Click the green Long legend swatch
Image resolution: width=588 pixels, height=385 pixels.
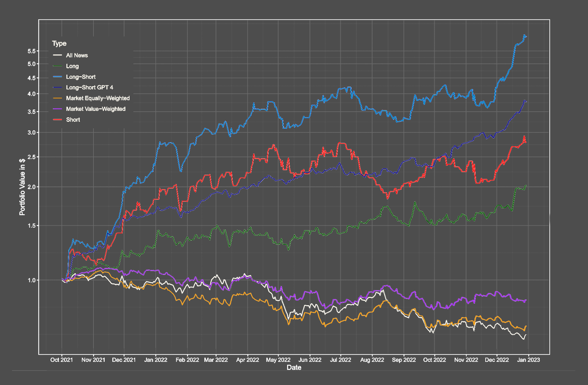point(57,66)
